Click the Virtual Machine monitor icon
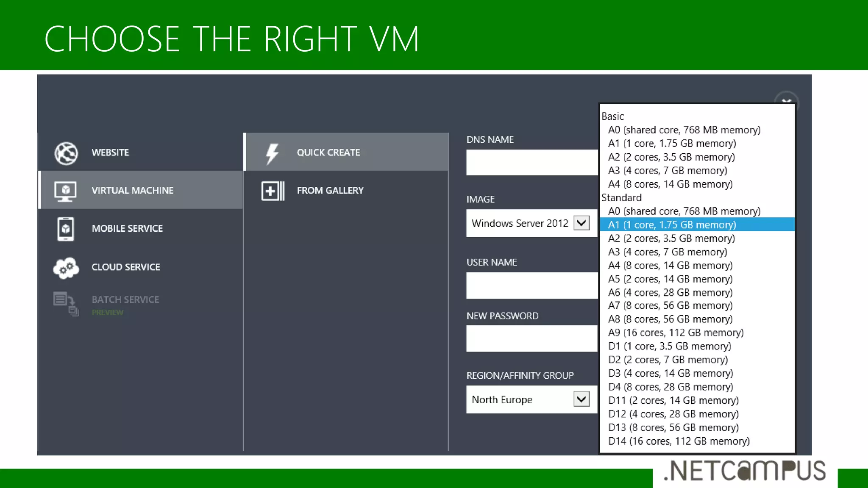This screenshot has height=488, width=868. (65, 191)
